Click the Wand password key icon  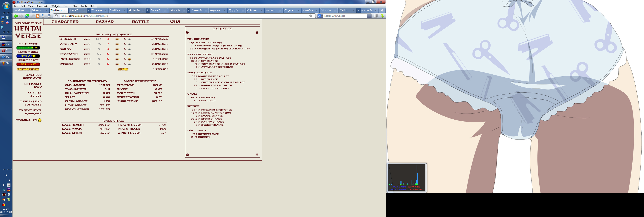(x=32, y=16)
